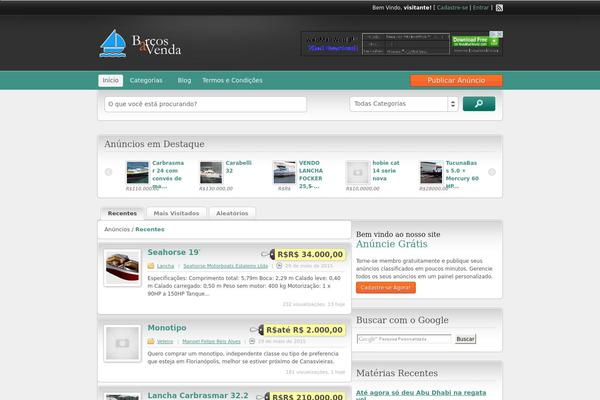Open the Blog menu item
This screenshot has width=600, height=400.
tap(184, 80)
